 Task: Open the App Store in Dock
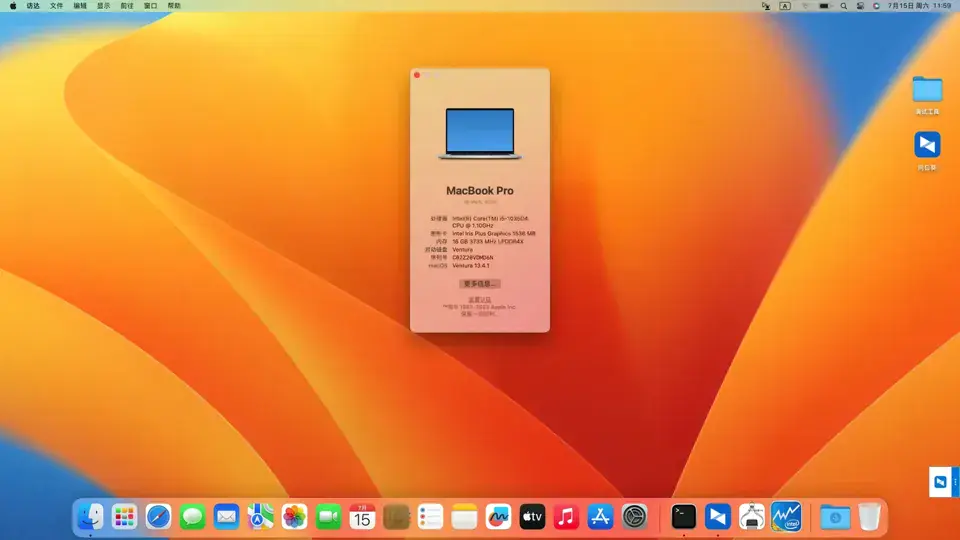coord(601,517)
